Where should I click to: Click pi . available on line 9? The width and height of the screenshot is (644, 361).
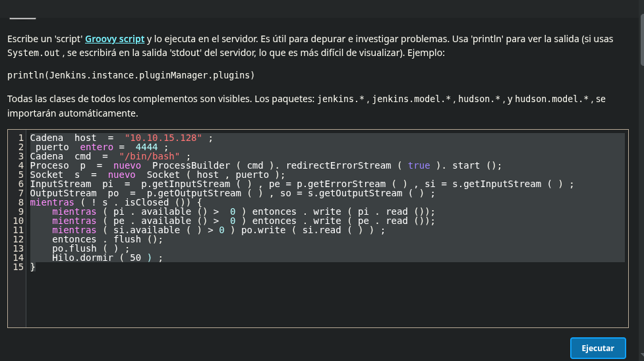pyautogui.click(x=152, y=212)
